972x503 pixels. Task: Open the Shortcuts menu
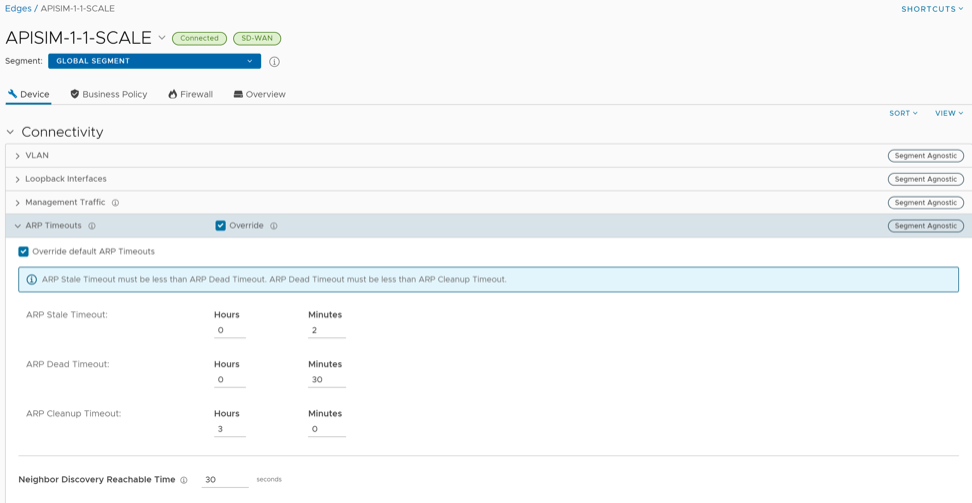point(932,9)
